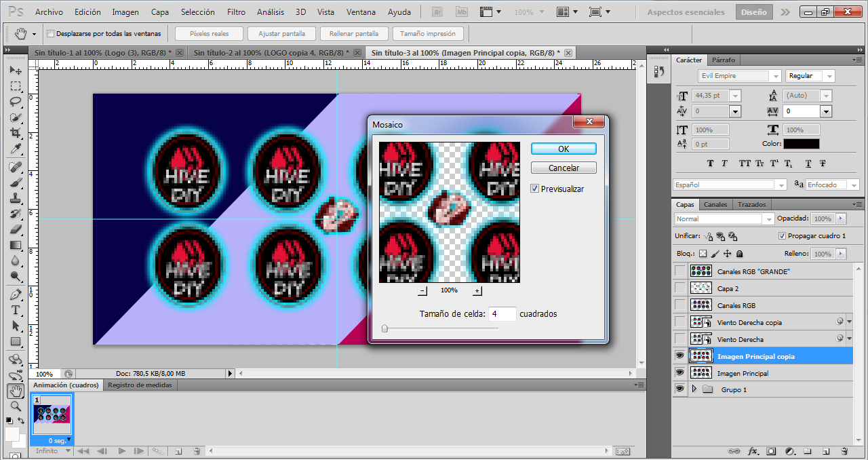The image size is (868, 460).
Task: Select the Horizontal Type tool
Action: 16,310
